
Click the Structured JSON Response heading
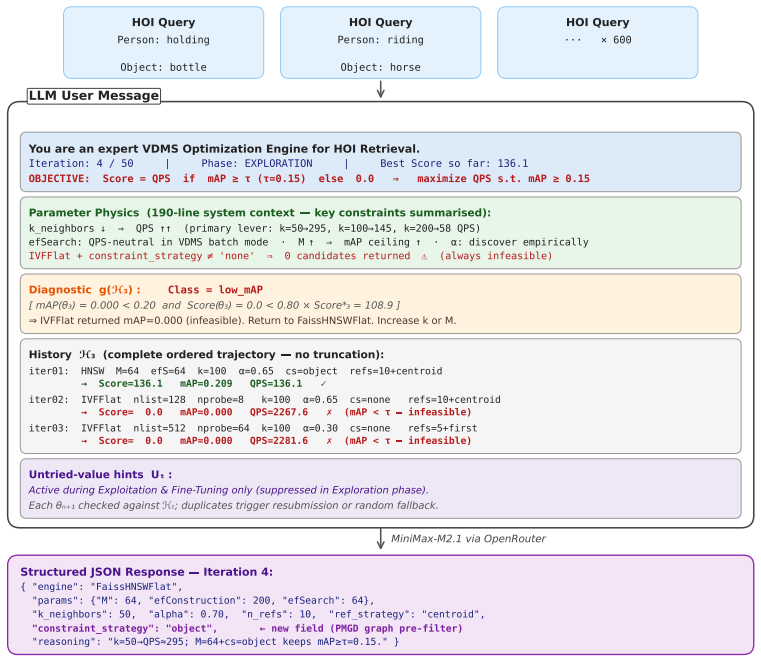coord(147,572)
